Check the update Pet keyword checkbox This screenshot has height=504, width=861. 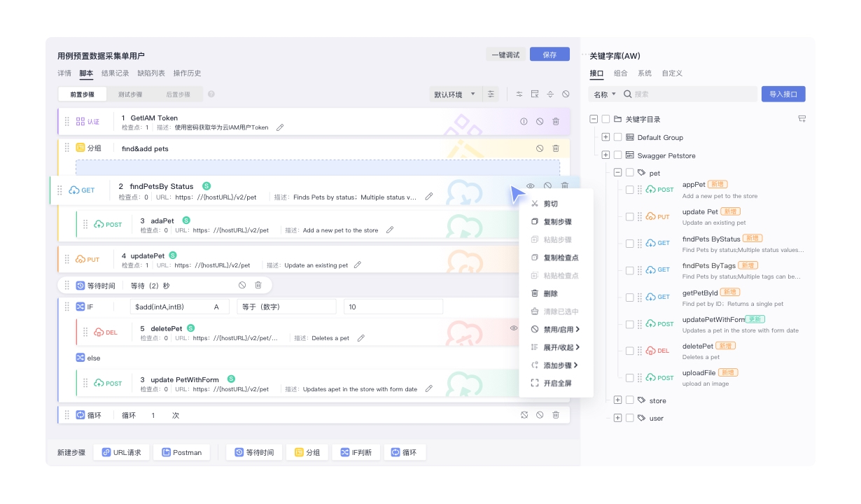tap(630, 217)
